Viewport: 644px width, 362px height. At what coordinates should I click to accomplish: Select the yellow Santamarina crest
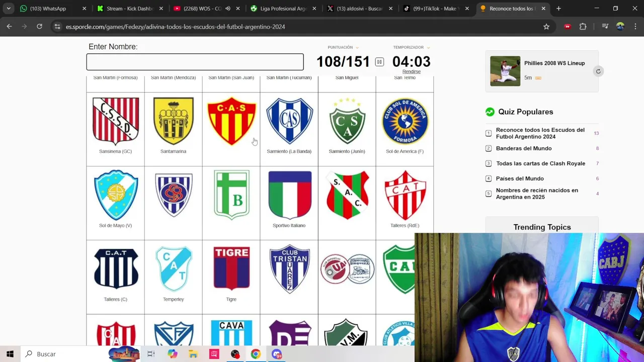tap(173, 121)
